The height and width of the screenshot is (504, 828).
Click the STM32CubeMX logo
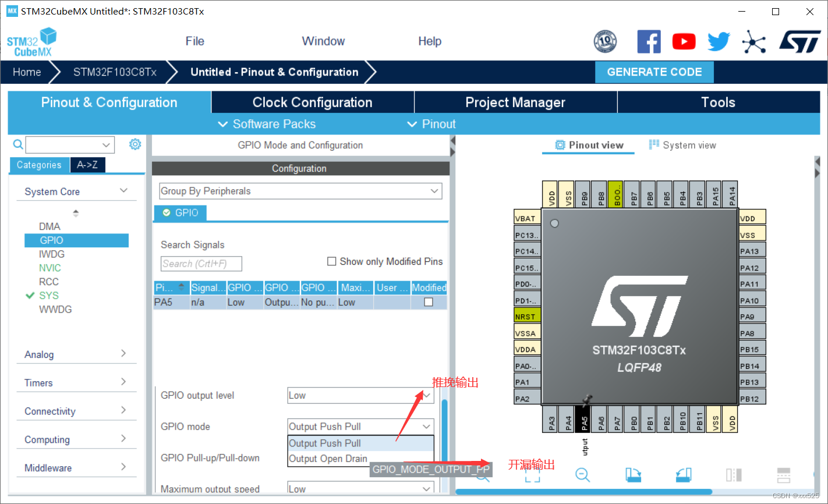31,42
